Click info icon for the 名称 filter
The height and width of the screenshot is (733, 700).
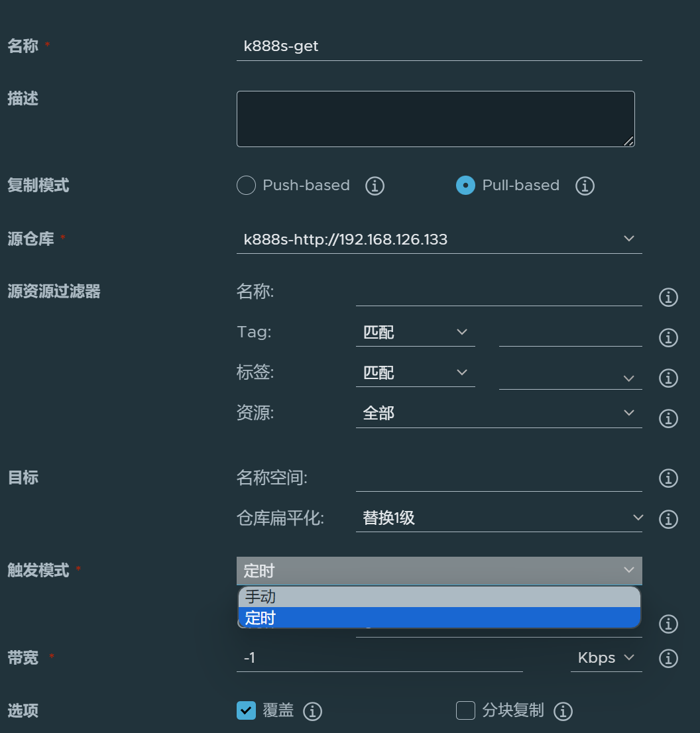(668, 298)
